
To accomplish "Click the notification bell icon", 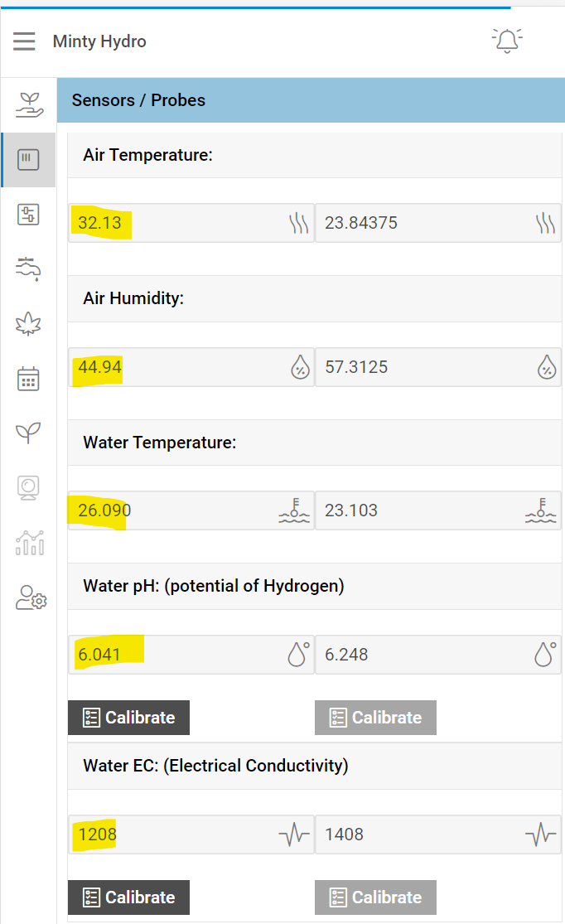I will (507, 41).
